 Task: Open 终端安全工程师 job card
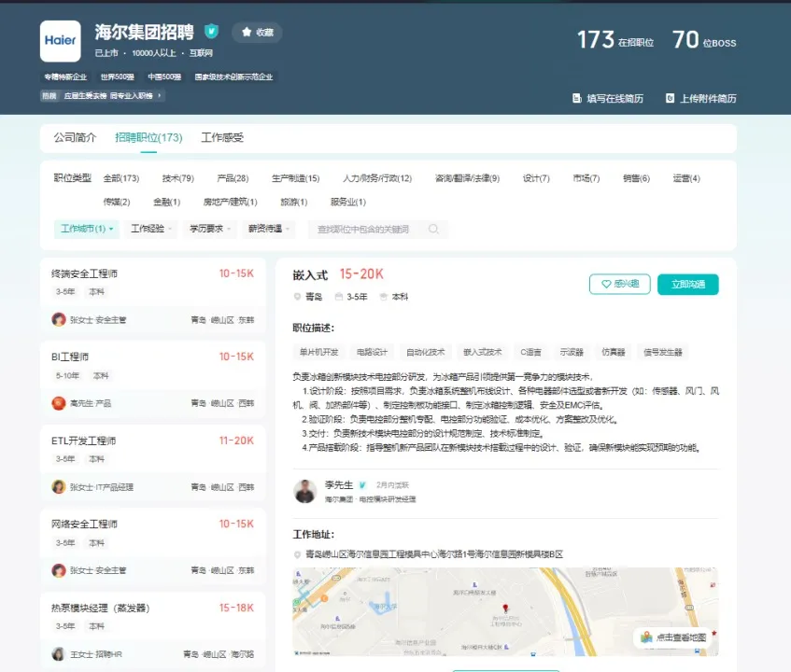[153, 297]
